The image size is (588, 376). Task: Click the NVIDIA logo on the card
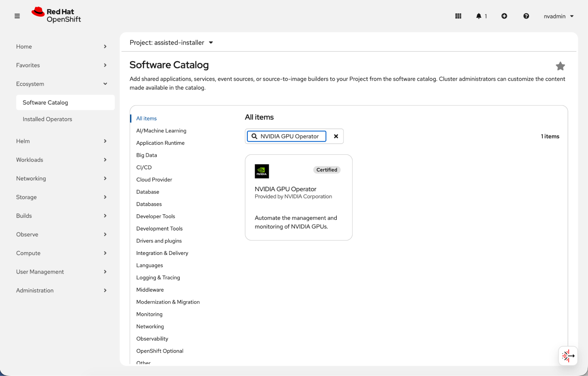click(x=261, y=171)
